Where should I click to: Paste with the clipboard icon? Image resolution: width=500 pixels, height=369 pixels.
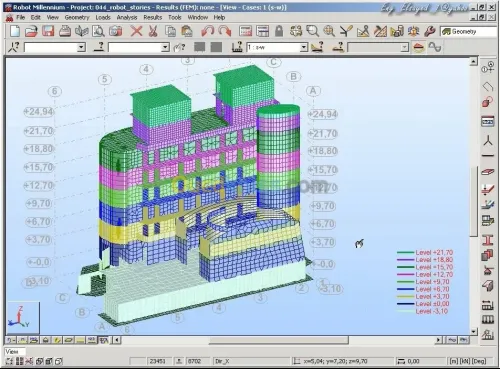[x=187, y=31]
